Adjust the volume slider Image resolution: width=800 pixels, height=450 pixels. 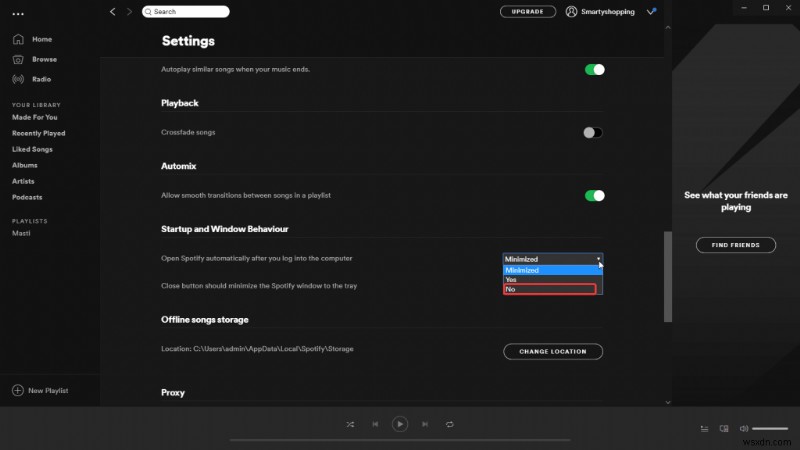[x=770, y=429]
